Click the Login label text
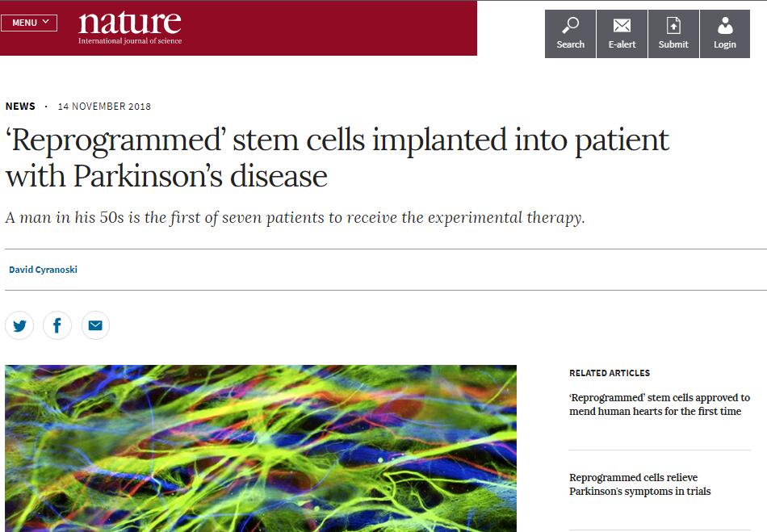Screen dimensions: 767x532 [725, 45]
